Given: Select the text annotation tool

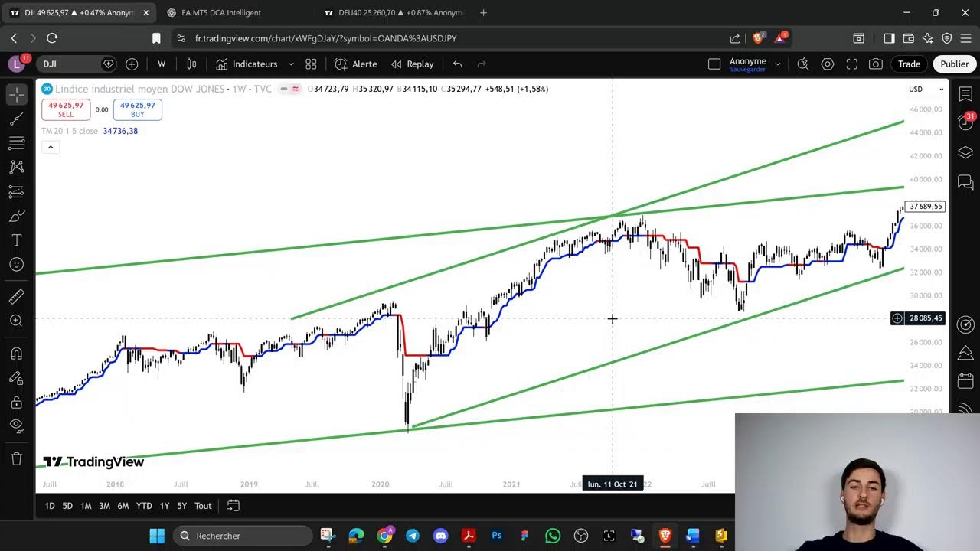Looking at the screenshot, I should (x=16, y=240).
